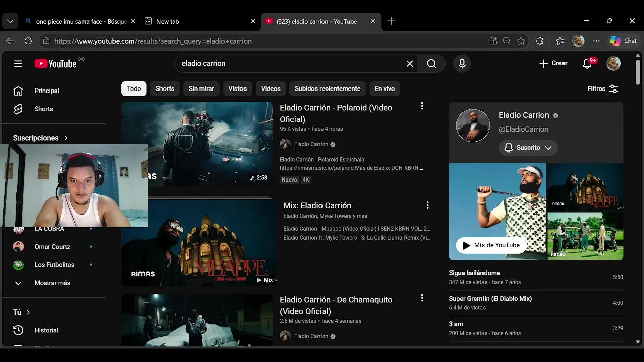Screen dimensions: 644x362
Task: Play the Mix de YouTube
Action: click(491, 245)
